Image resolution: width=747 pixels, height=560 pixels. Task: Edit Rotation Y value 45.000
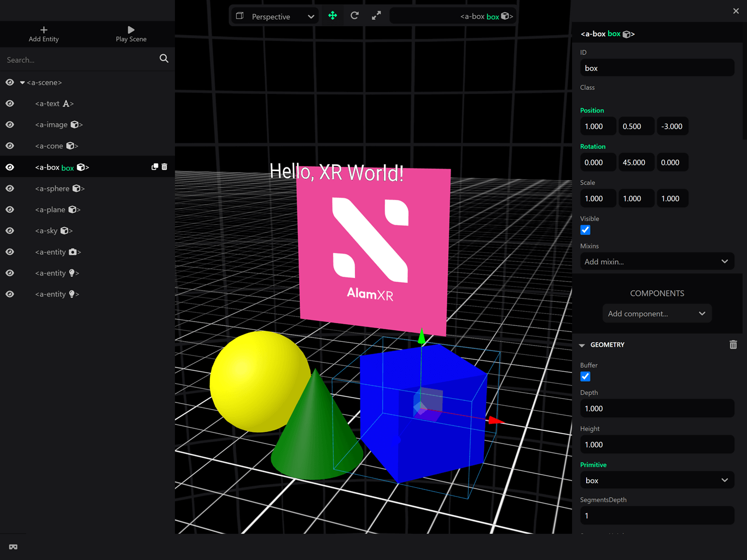point(636,162)
